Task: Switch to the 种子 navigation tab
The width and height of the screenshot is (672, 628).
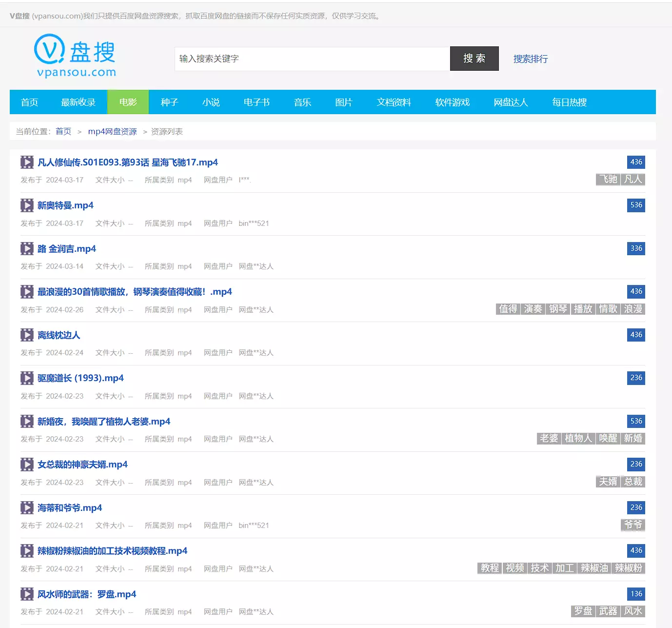Action: click(x=169, y=102)
